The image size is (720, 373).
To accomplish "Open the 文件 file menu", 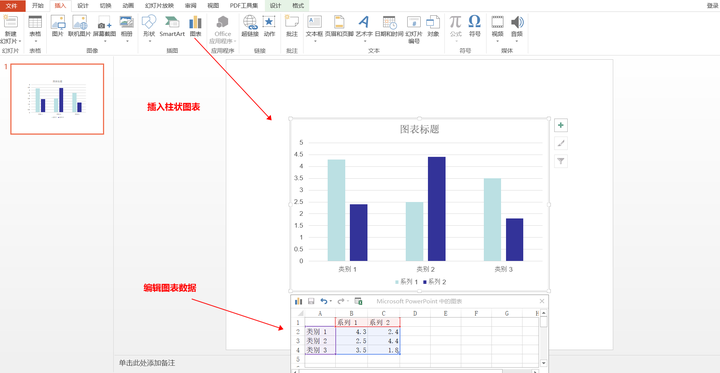I will tap(12, 6).
